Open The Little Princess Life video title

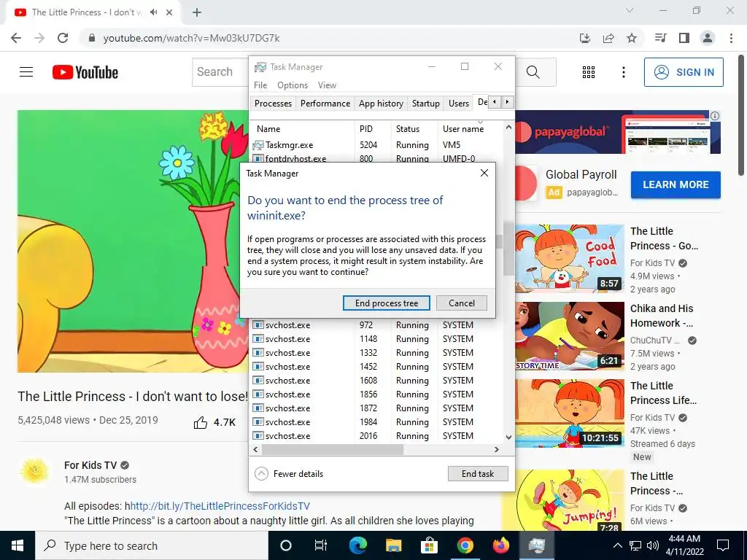pyautogui.click(x=663, y=393)
